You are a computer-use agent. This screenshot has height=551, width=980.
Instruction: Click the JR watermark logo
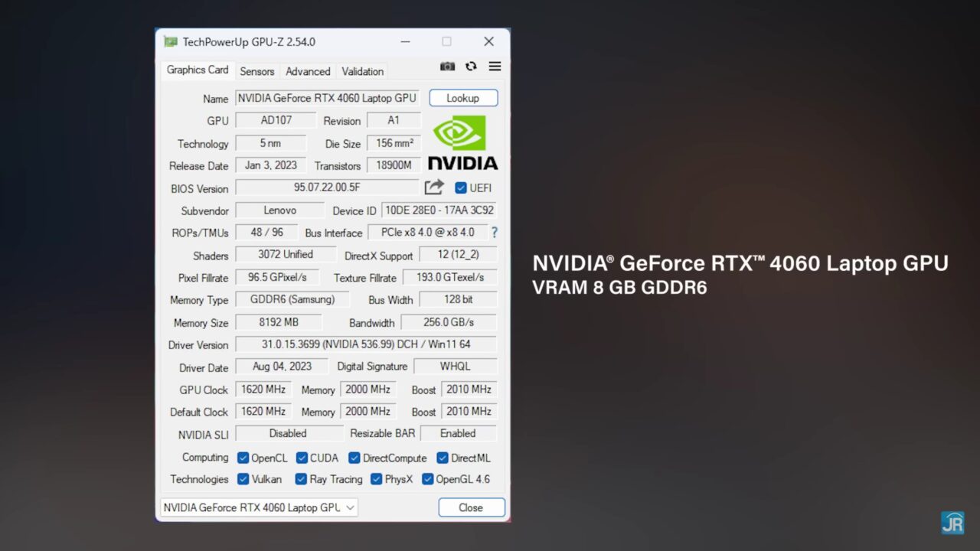tap(952, 523)
